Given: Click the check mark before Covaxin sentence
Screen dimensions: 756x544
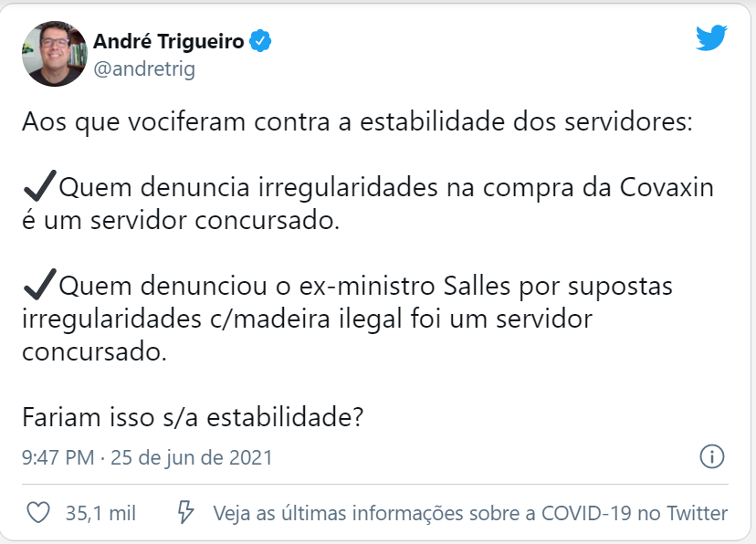Looking at the screenshot, I should click(39, 185).
